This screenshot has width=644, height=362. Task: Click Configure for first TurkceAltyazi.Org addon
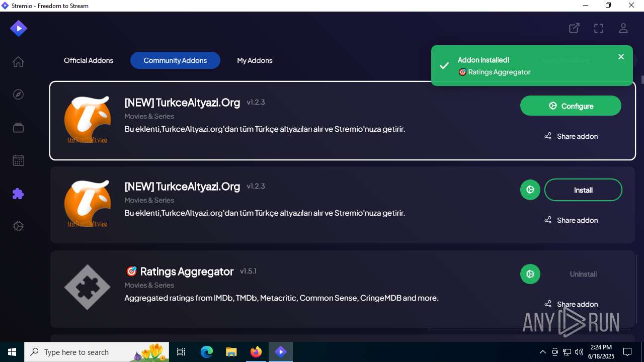(571, 106)
